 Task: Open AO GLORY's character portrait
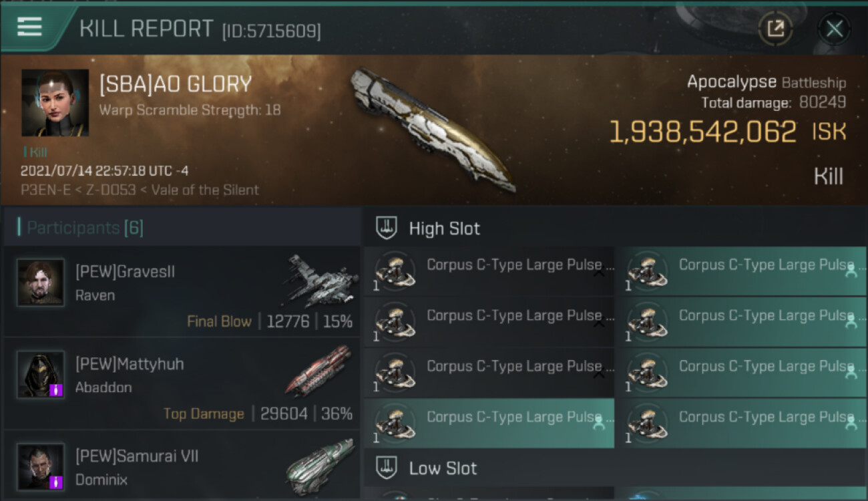55,102
